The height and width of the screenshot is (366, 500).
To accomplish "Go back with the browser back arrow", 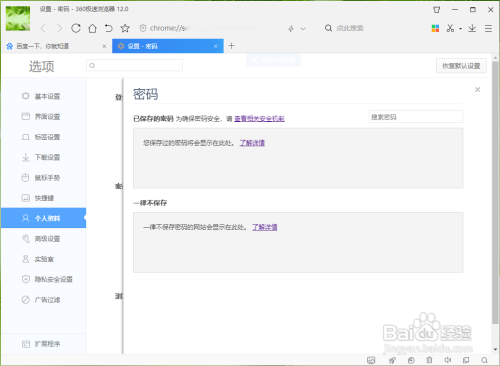I will tap(43, 28).
